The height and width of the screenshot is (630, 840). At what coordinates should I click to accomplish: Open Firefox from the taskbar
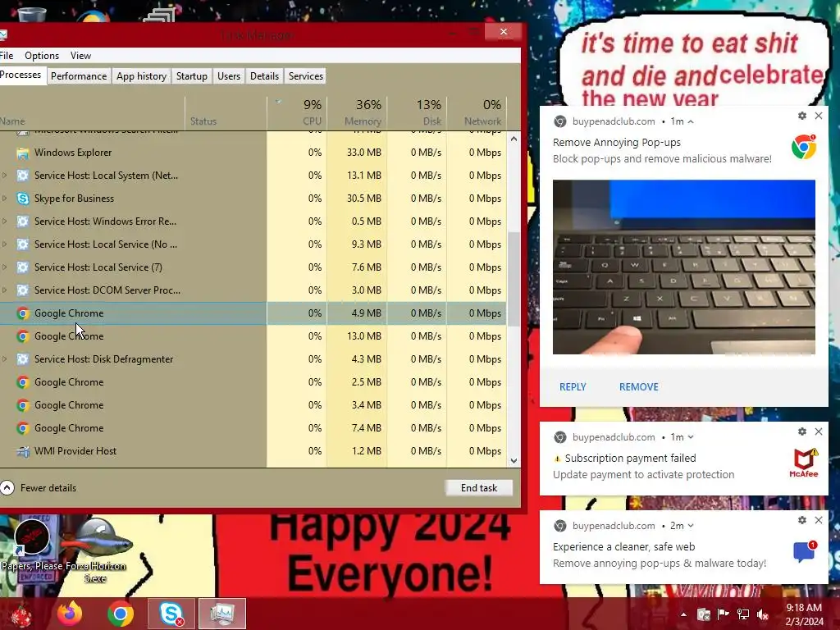point(71,614)
